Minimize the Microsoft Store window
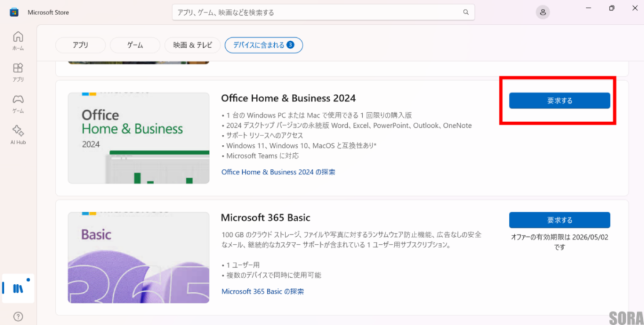The width and height of the screenshot is (644, 325). pos(589,8)
